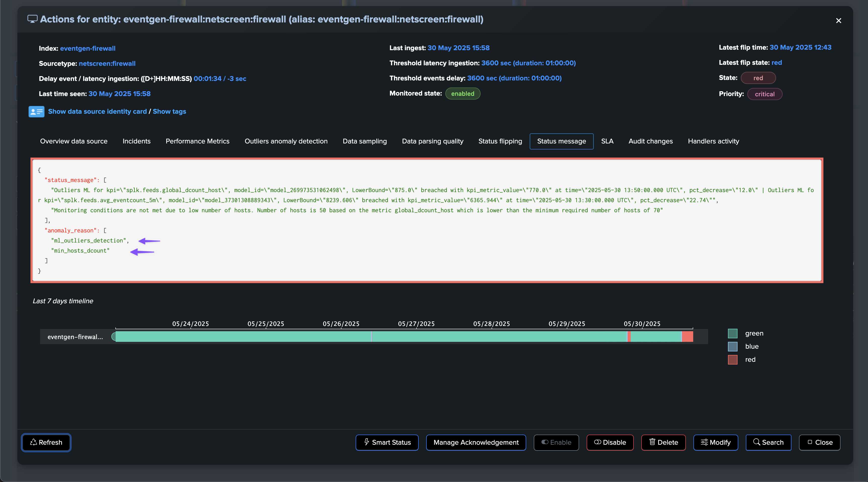Viewport: 868px width, 482px height.
Task: Click Disable toggle button
Action: click(610, 442)
